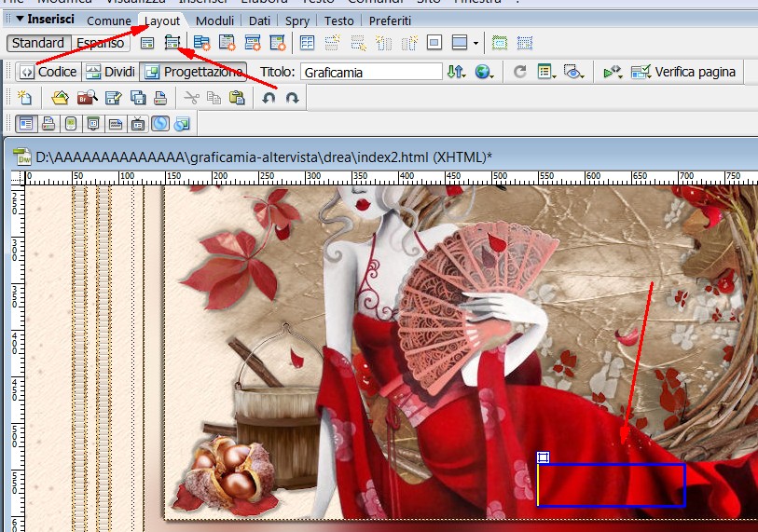Viewport: 758px width, 532px height.
Task: Switch to the Spry tab
Action: coord(296,21)
